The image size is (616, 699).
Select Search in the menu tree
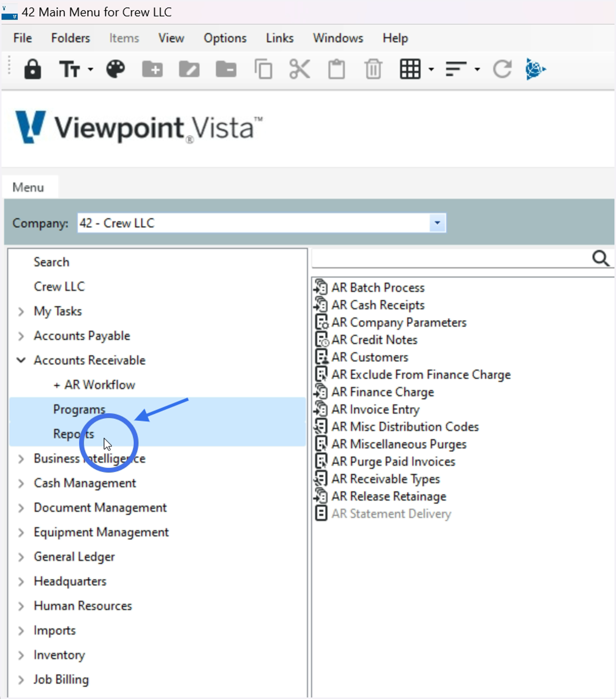(51, 262)
